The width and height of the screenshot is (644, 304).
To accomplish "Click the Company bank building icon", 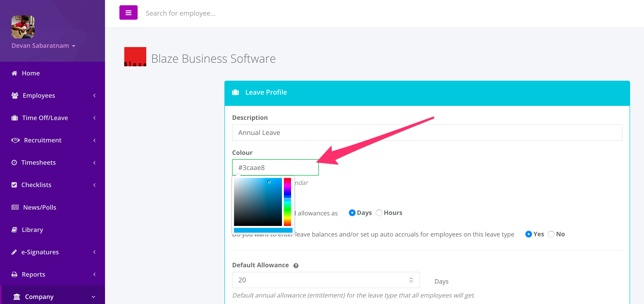I will coord(17,297).
